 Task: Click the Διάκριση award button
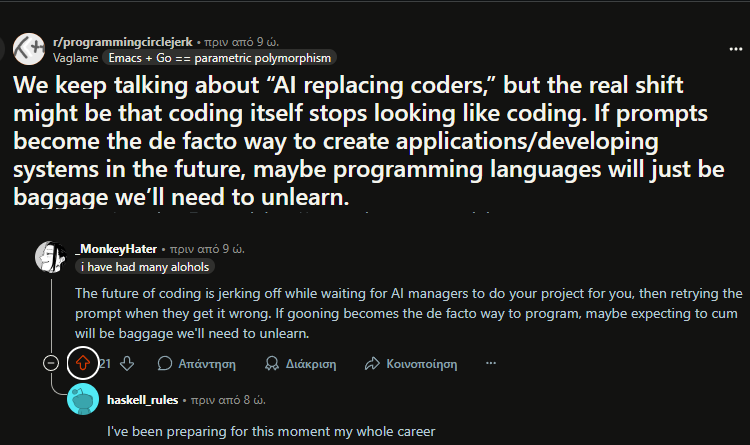[x=300, y=364]
